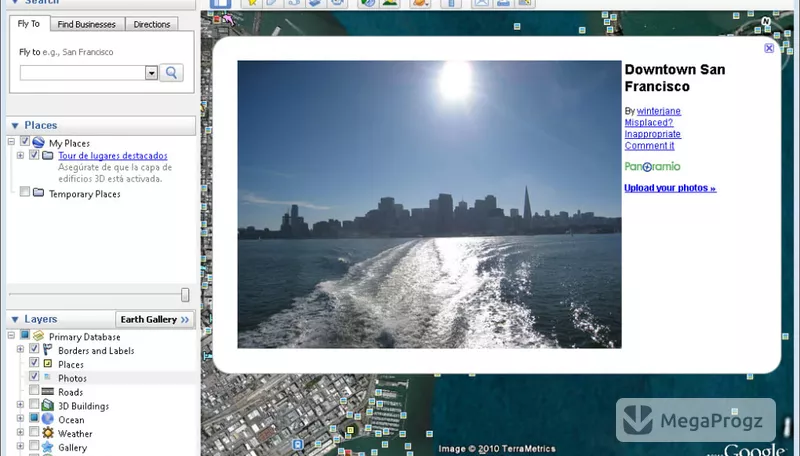Click the pink dolphin marker on map
This screenshot has height=456, width=800.
230,19
